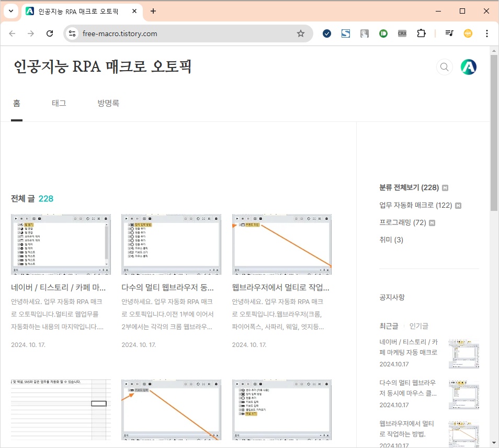The height and width of the screenshot is (448, 499).
Task: Click the vertical scrollbar thumb
Action: click(x=494, y=133)
